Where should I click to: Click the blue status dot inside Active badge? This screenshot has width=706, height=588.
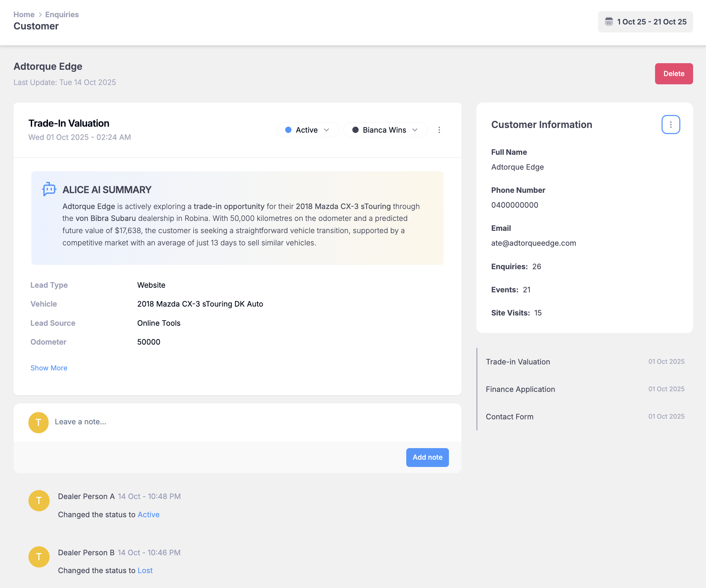pos(288,130)
